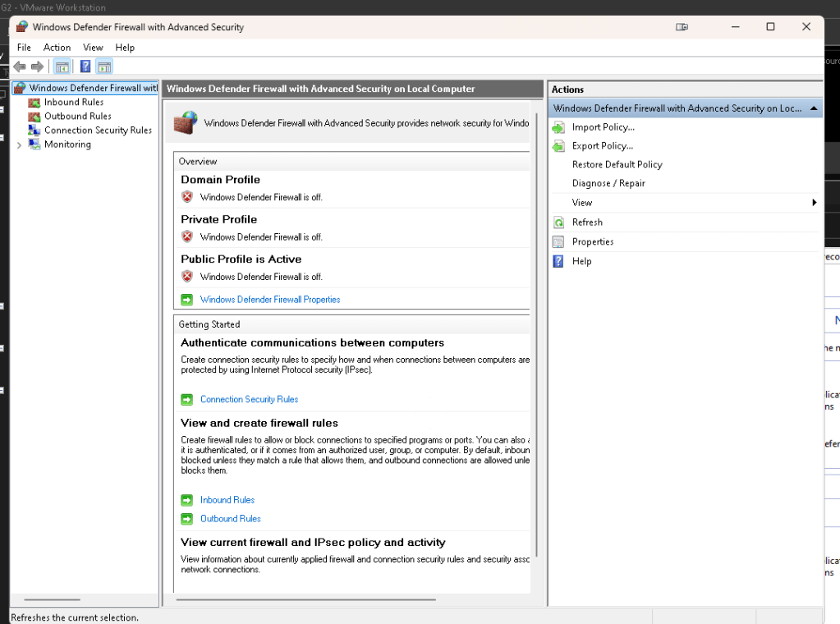840x624 pixels.
Task: Expand the Monitoring node chevron
Action: click(x=19, y=145)
